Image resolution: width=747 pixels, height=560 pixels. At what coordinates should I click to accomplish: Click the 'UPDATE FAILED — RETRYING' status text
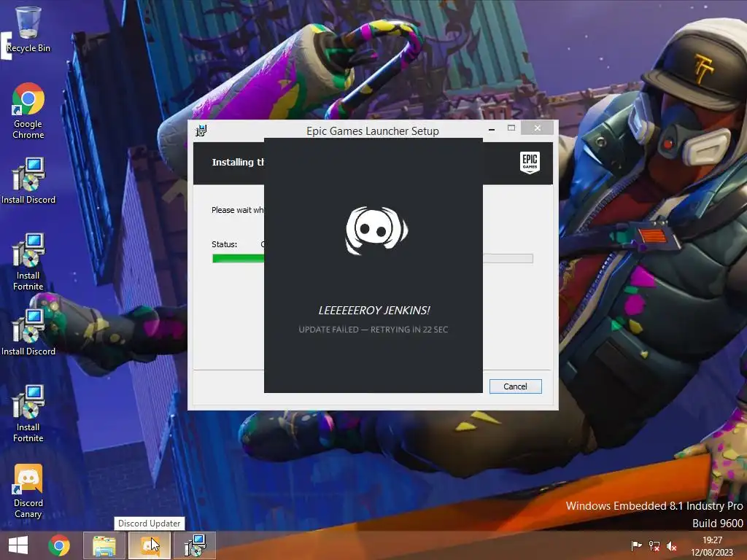click(373, 330)
